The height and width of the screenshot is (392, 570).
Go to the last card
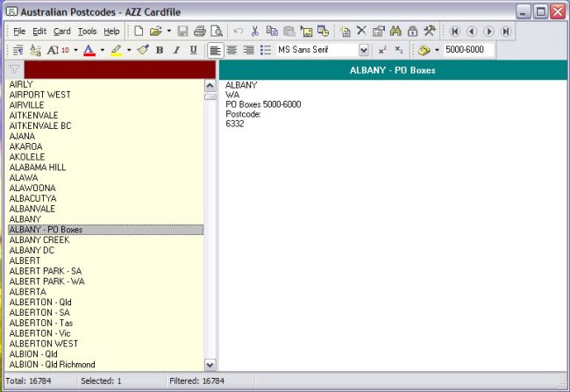(x=506, y=32)
